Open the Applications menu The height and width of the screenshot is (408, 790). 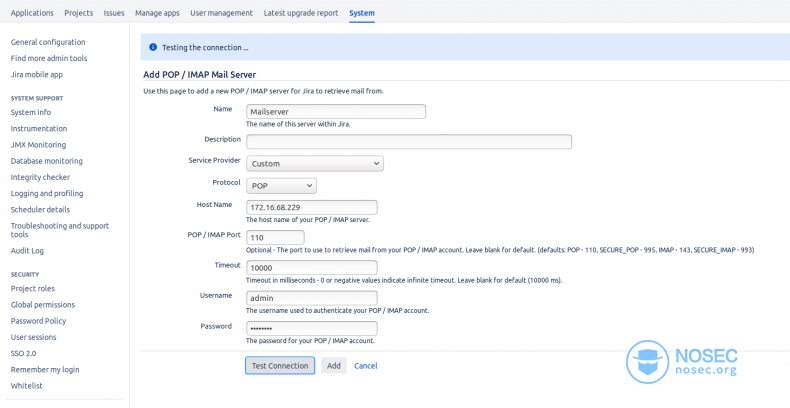click(32, 13)
